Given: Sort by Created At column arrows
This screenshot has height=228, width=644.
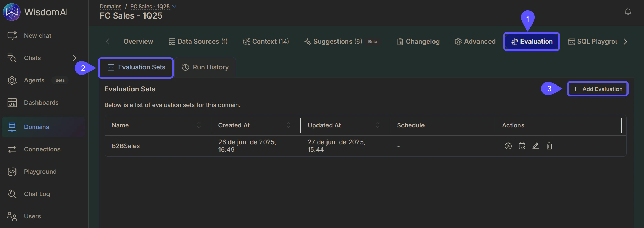Looking at the screenshot, I should (x=288, y=125).
